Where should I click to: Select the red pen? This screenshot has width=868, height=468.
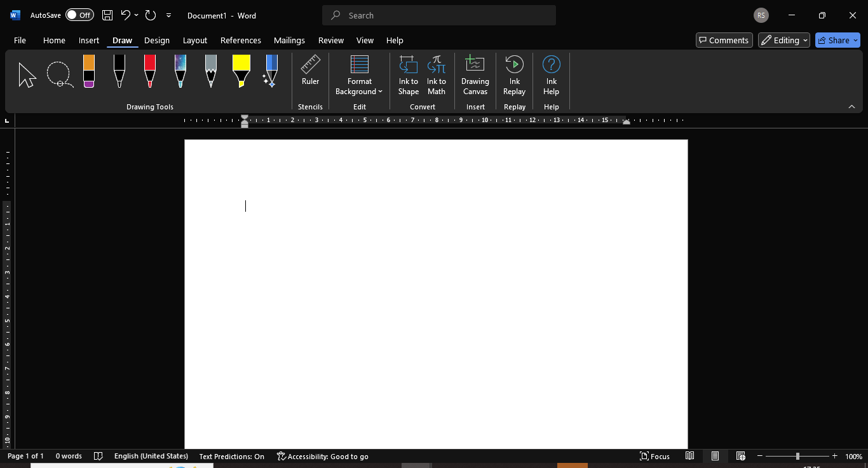pos(150,71)
